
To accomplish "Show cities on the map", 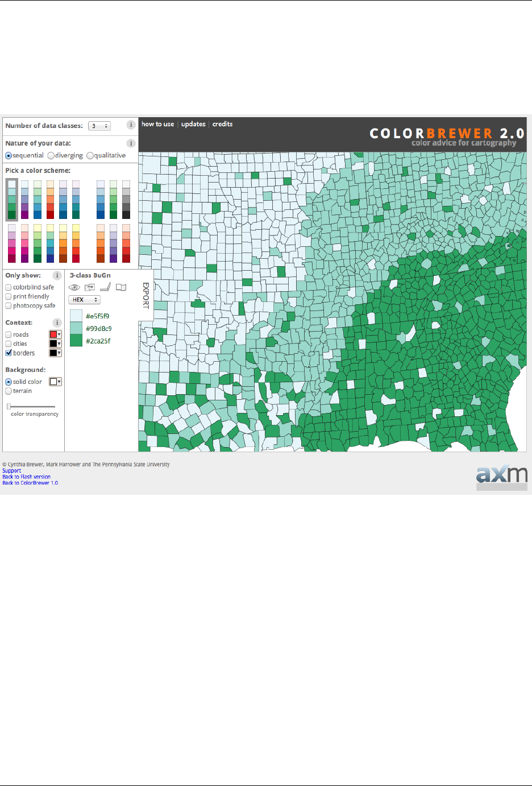I will point(9,344).
